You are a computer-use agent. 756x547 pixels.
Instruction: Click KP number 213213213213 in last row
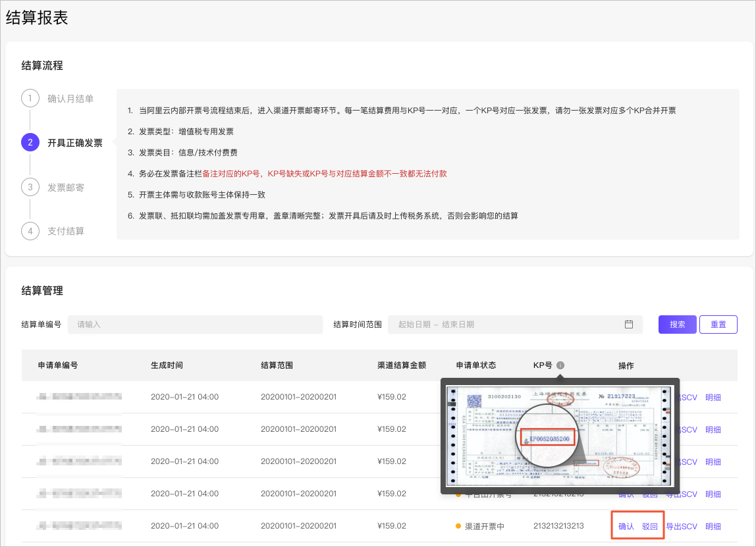tap(558, 526)
